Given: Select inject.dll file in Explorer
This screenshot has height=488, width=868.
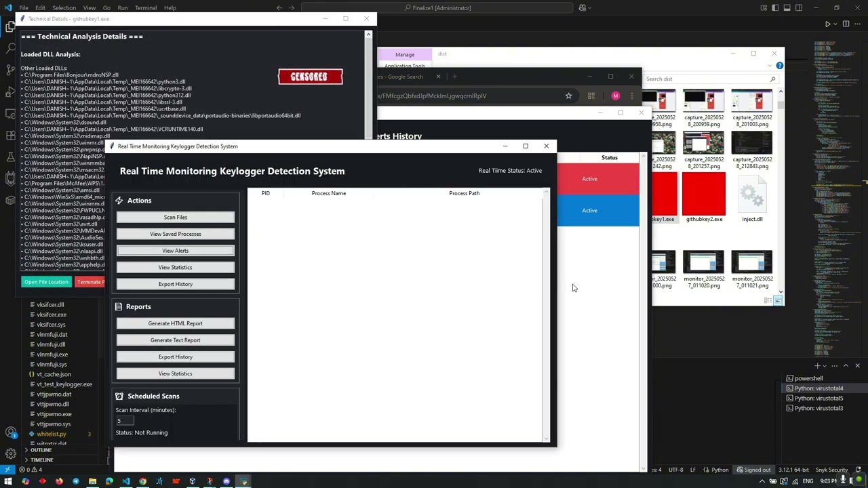Looking at the screenshot, I should [x=752, y=198].
